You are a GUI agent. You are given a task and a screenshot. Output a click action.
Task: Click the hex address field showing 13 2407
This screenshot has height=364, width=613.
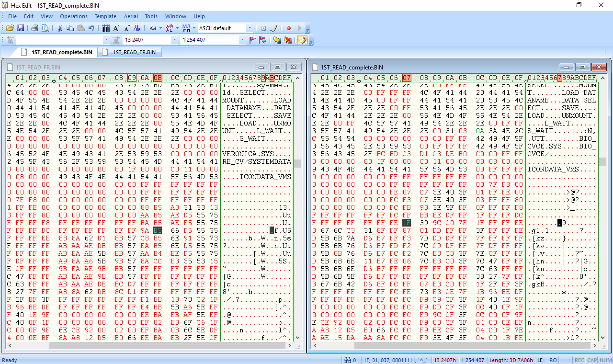147,40
